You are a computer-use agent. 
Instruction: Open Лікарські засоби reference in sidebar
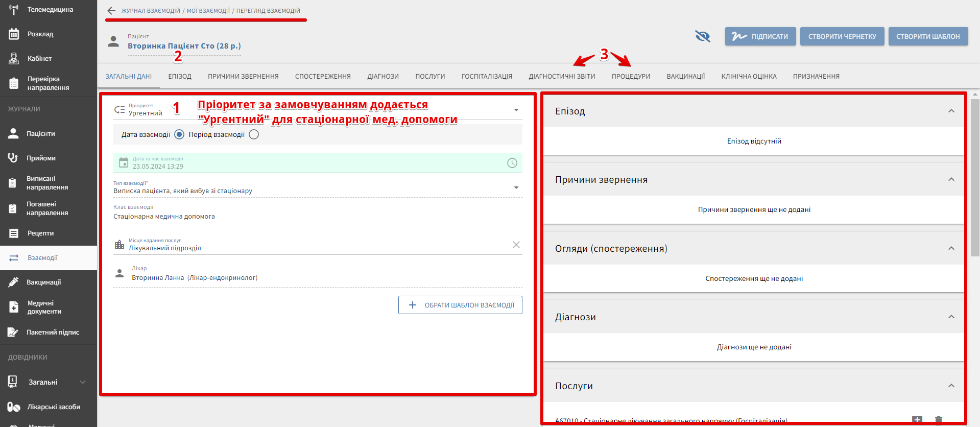click(53, 407)
